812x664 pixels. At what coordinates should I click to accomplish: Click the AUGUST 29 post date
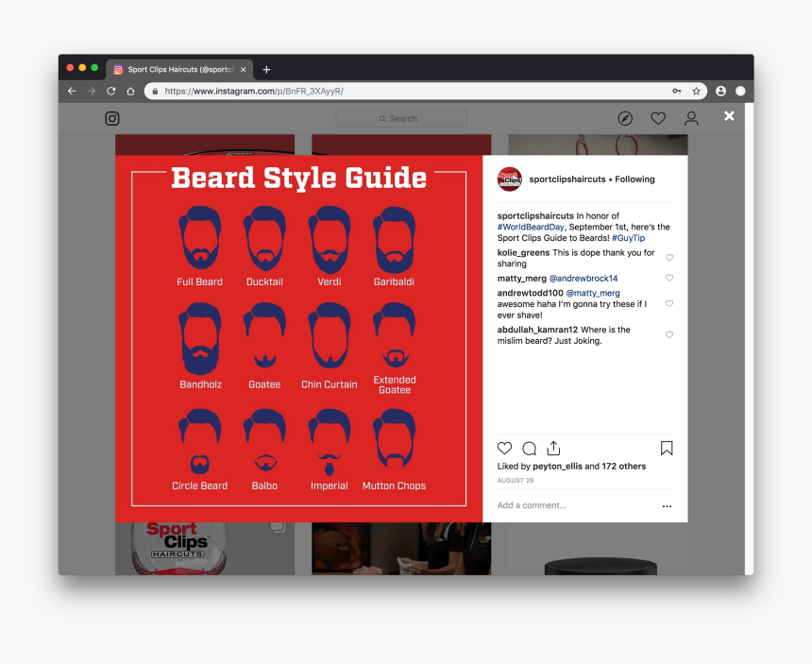(516, 480)
